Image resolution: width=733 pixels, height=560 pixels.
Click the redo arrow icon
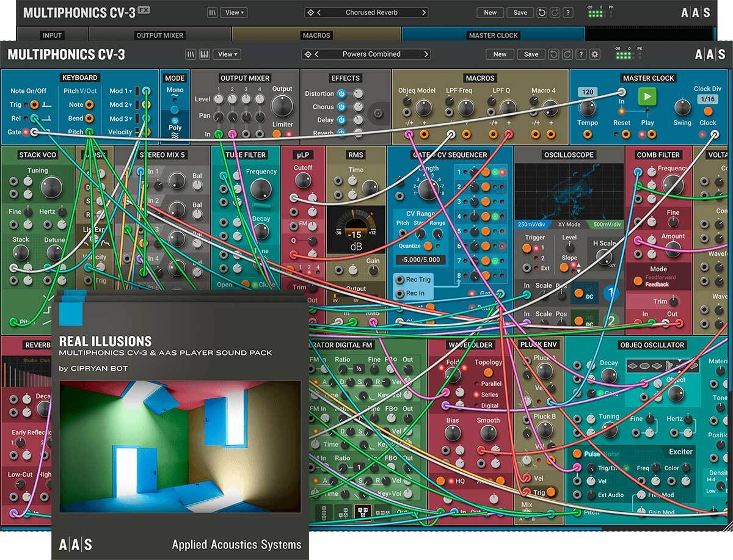566,54
